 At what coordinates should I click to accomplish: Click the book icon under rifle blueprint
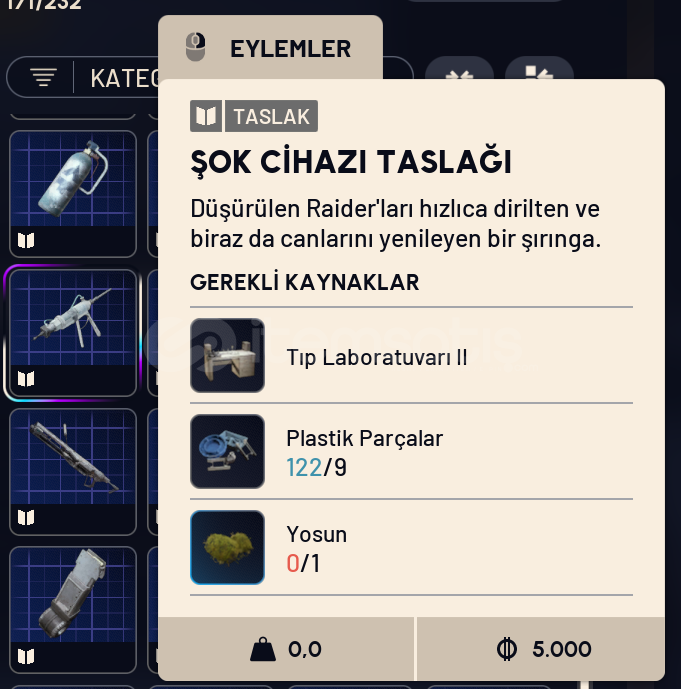pyautogui.click(x=26, y=518)
